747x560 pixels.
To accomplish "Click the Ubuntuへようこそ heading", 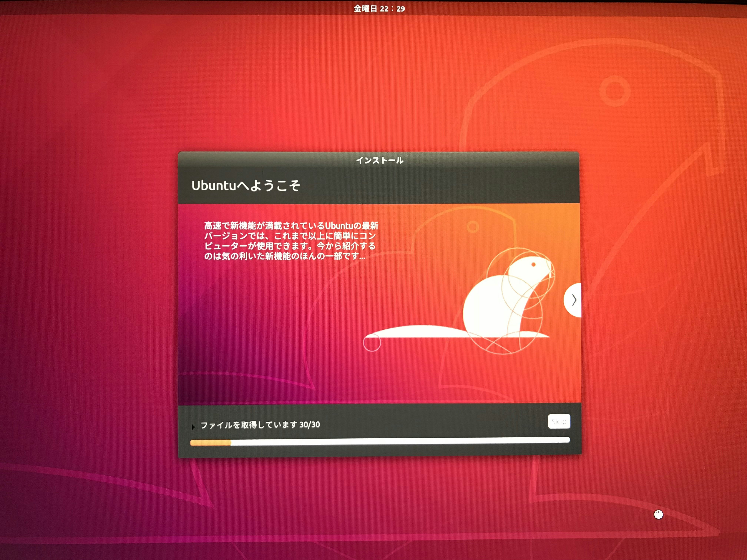I will 245,185.
